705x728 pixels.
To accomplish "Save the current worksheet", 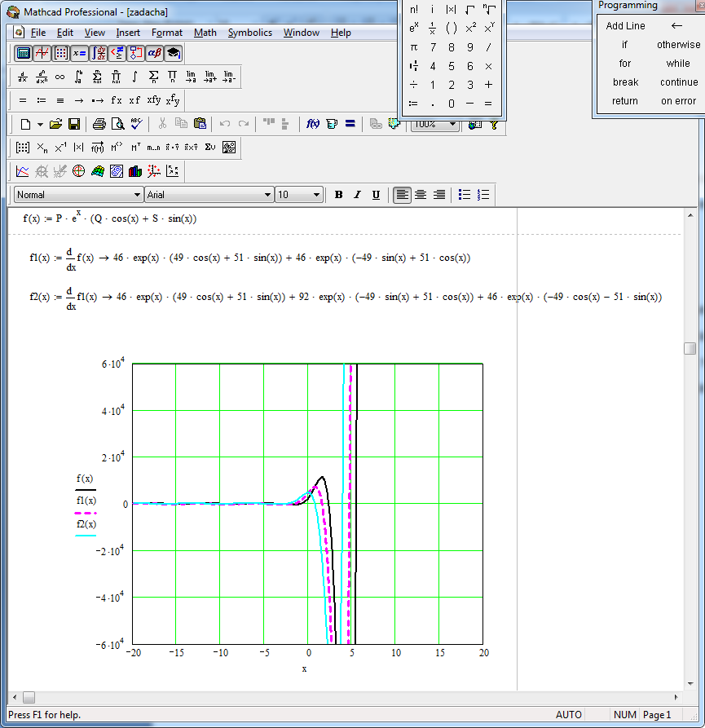I will coord(74,124).
